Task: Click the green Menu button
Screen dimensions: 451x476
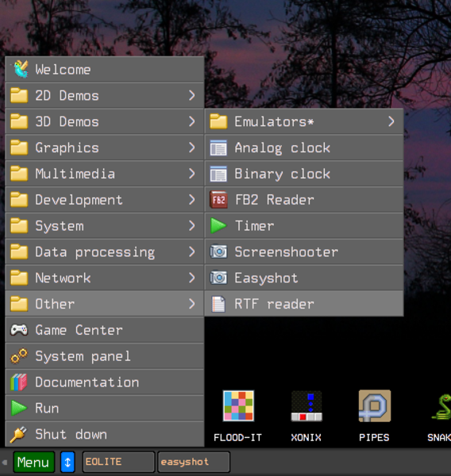Action: [33, 462]
